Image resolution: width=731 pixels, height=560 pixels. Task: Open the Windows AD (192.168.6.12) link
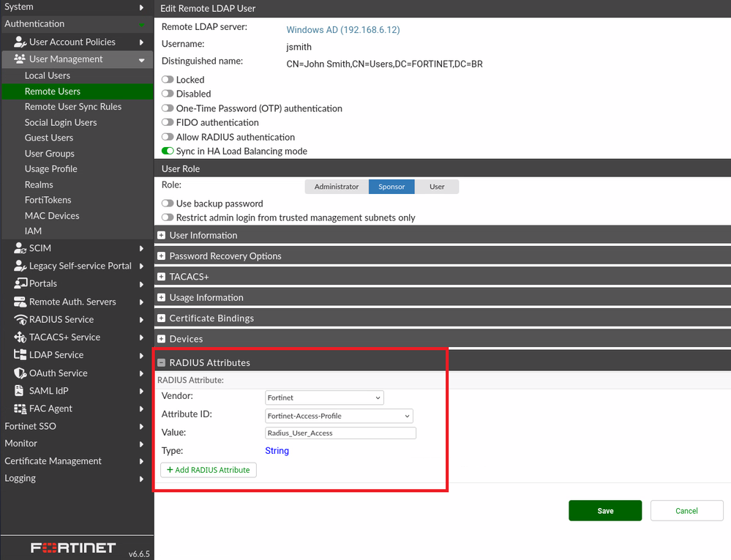click(342, 30)
